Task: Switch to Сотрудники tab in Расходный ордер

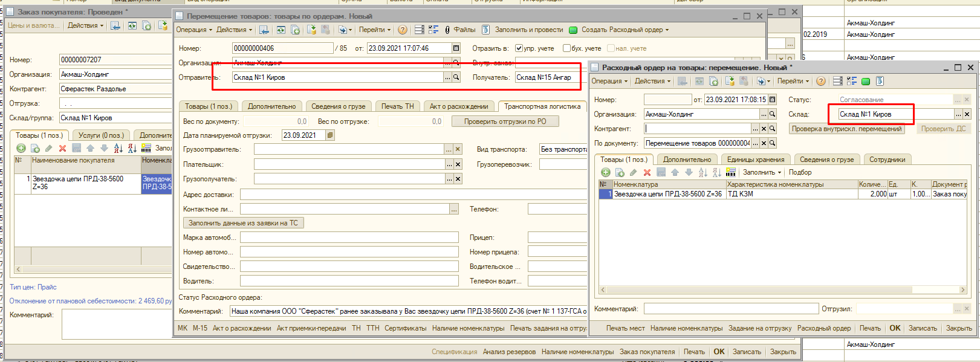Action: point(887,160)
